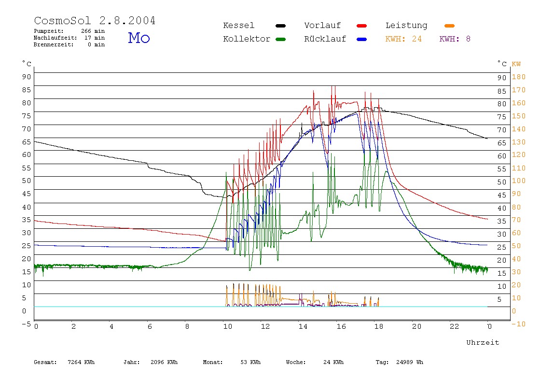This screenshot has width=554, height=392.
Task: Click the orange "180" KW axis label
Action: [519, 77]
